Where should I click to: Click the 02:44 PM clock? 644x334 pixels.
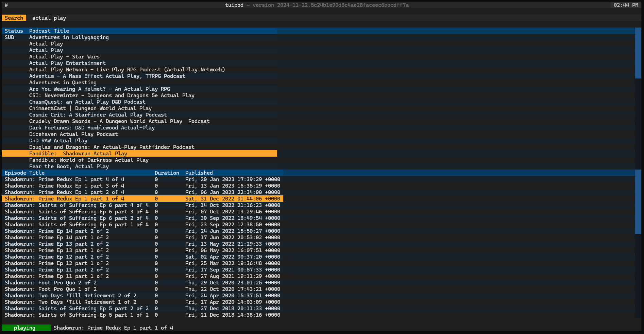click(x=626, y=5)
